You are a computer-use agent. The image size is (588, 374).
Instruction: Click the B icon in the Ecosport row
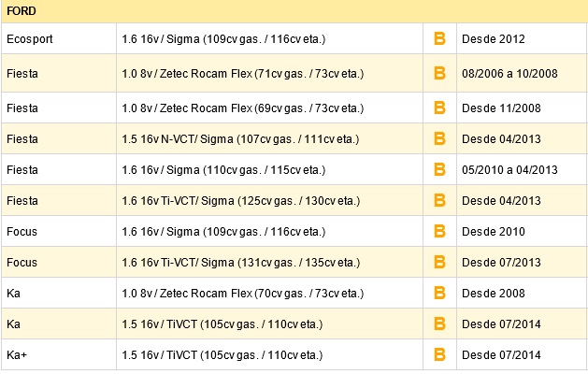click(439, 38)
